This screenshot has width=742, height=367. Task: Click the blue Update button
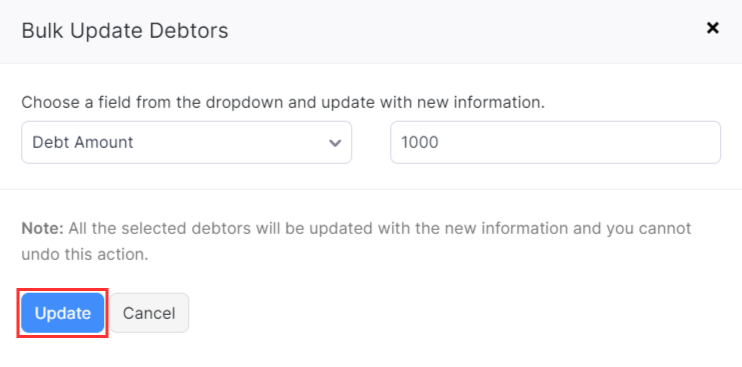(x=62, y=313)
